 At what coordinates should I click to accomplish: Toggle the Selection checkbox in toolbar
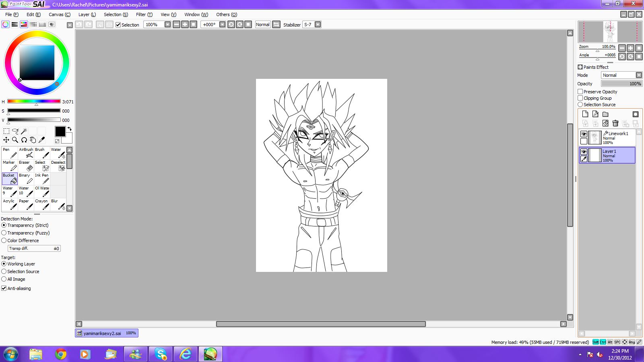tap(118, 25)
